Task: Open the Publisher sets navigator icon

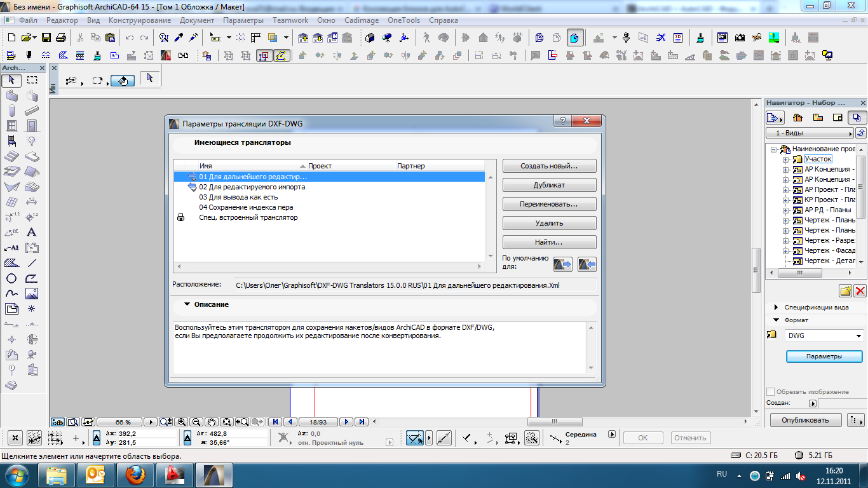Action: [857, 118]
